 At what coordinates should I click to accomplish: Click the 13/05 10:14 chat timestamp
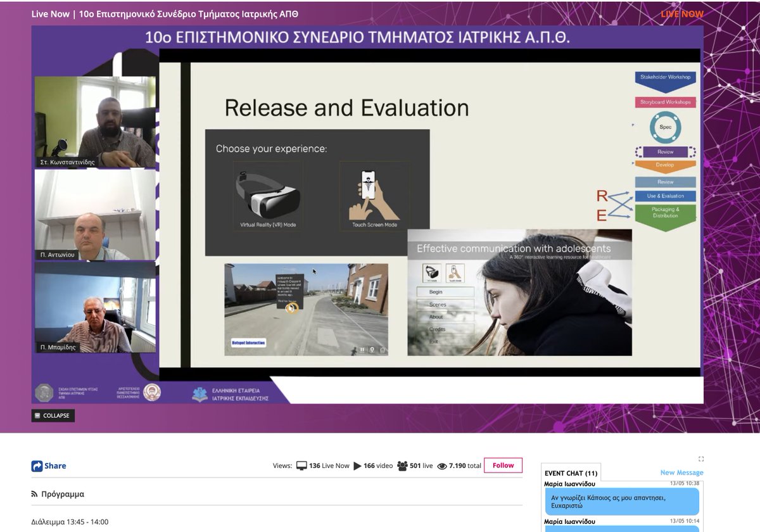point(684,521)
